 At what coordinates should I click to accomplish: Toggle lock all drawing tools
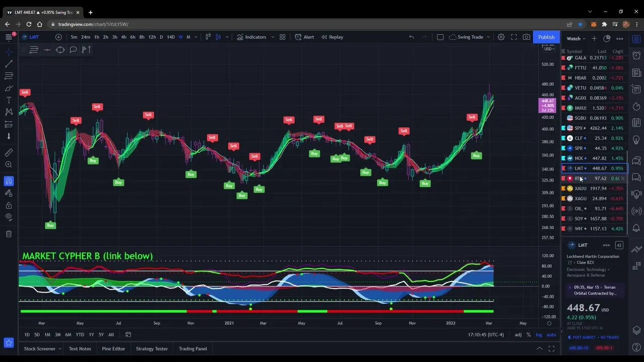click(x=9, y=205)
